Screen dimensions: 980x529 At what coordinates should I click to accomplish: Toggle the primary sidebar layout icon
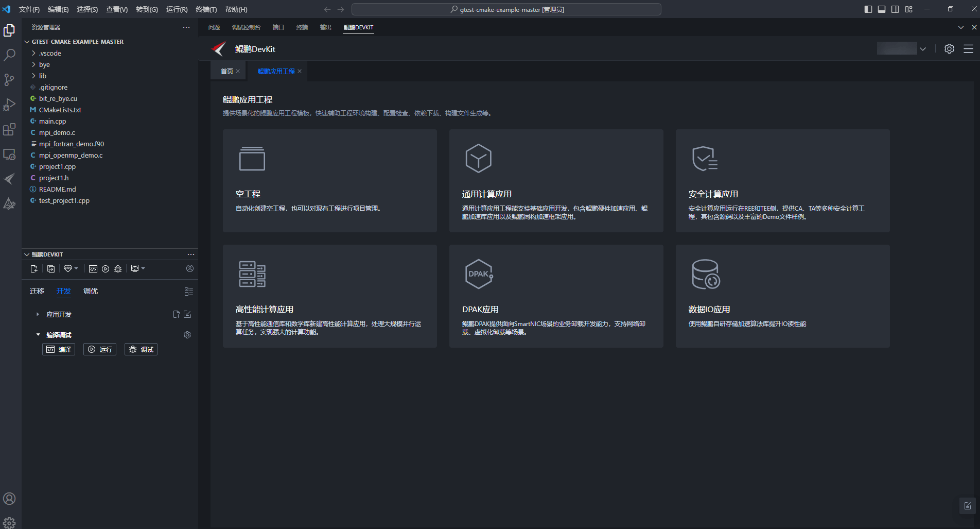click(x=868, y=9)
